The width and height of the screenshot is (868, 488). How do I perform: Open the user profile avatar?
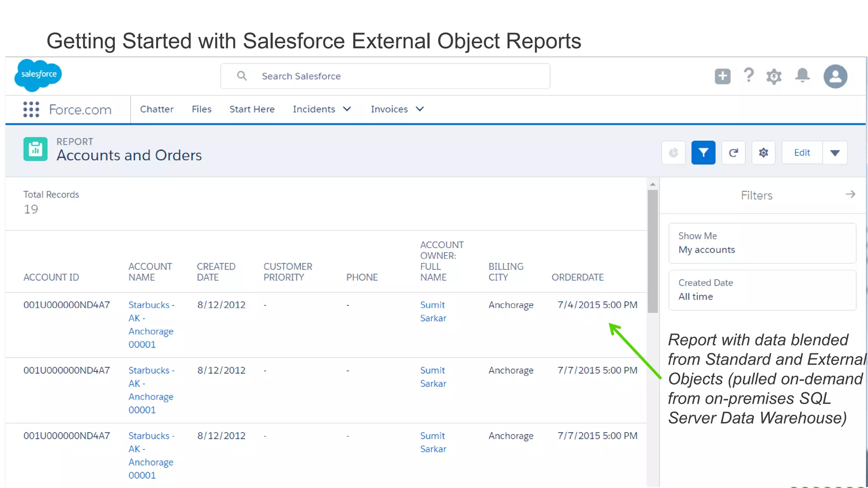click(835, 76)
